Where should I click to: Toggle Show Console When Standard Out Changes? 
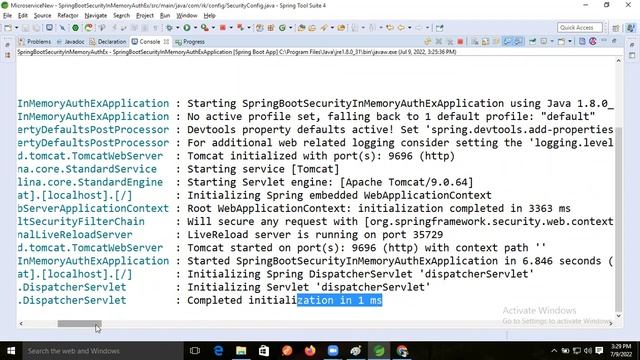pyautogui.click(x=507, y=42)
